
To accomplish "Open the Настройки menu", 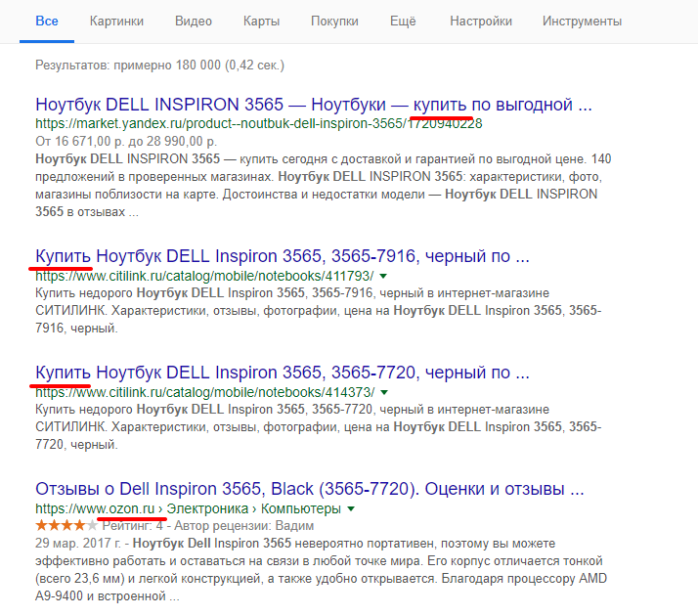I will 481,21.
